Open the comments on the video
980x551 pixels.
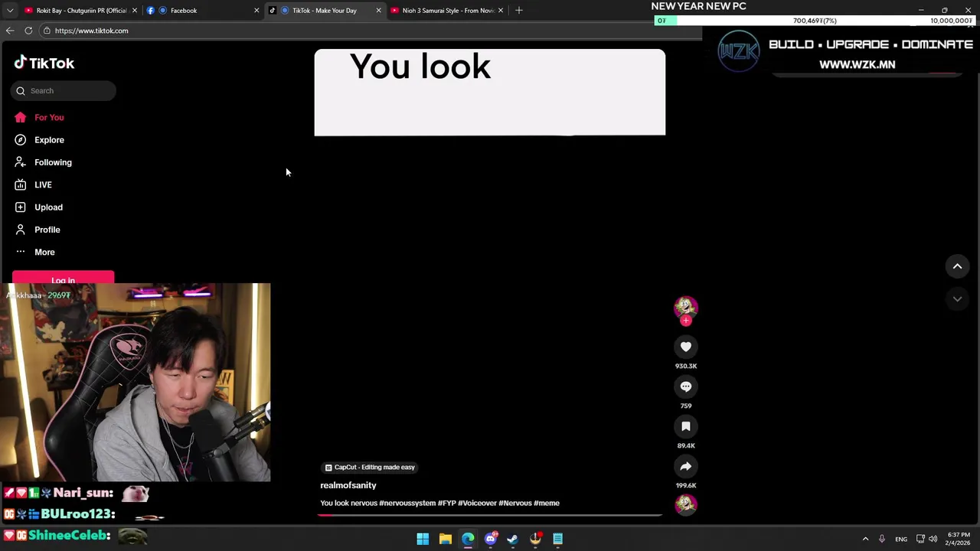pyautogui.click(x=686, y=386)
